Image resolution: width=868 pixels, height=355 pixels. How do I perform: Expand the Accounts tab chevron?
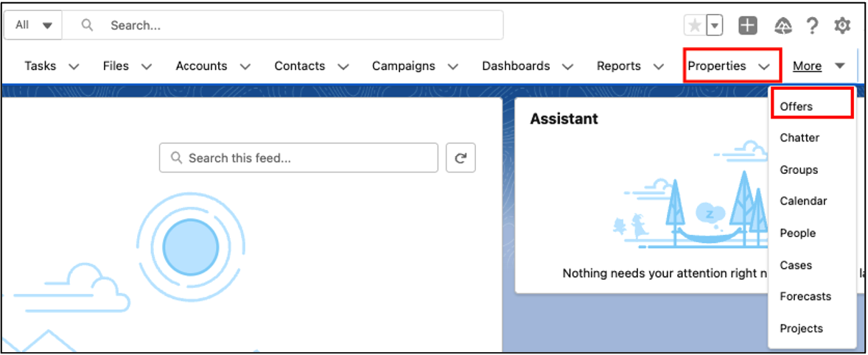pyautogui.click(x=245, y=66)
